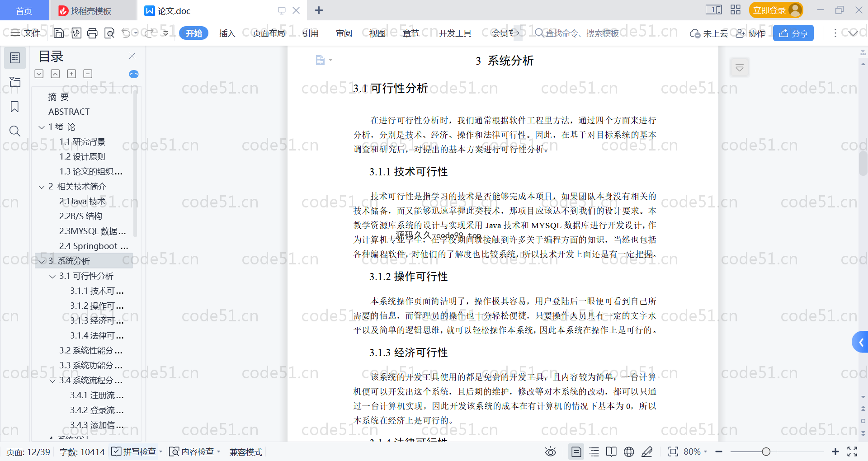
Task: Select the 插入 ribbon tab
Action: tap(227, 33)
